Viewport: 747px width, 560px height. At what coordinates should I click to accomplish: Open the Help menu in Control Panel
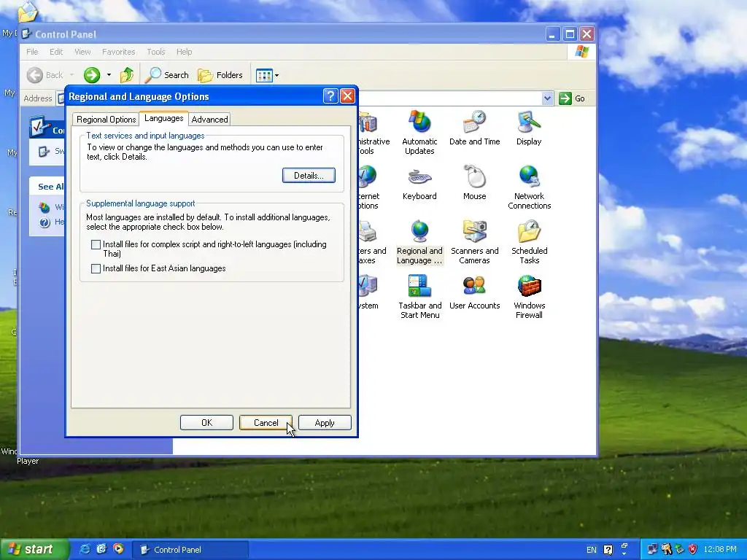tap(185, 52)
